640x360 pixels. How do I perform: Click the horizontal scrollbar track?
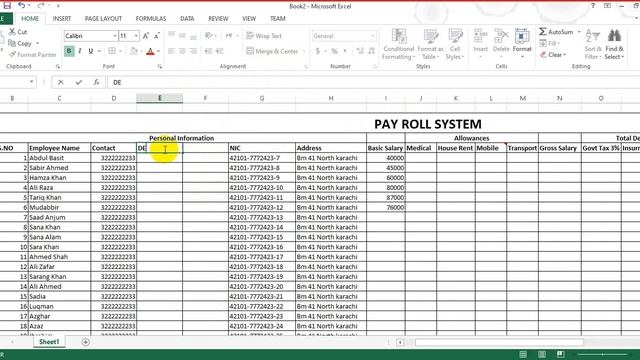coord(499,342)
